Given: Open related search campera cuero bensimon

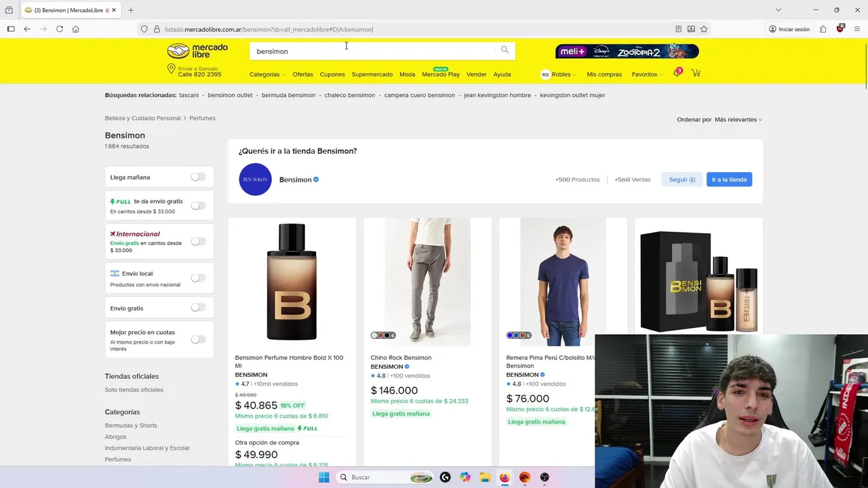Looking at the screenshot, I should point(420,96).
